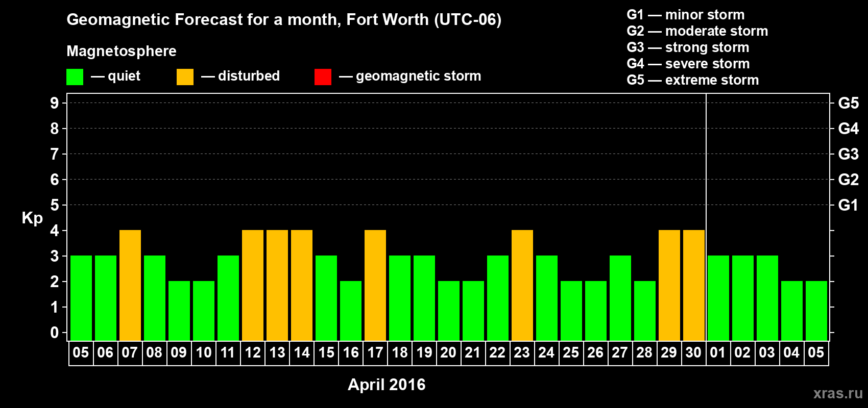Viewport: 868px width, 408px height.
Task: Click the green quiet legend swatch
Action: [x=75, y=77]
